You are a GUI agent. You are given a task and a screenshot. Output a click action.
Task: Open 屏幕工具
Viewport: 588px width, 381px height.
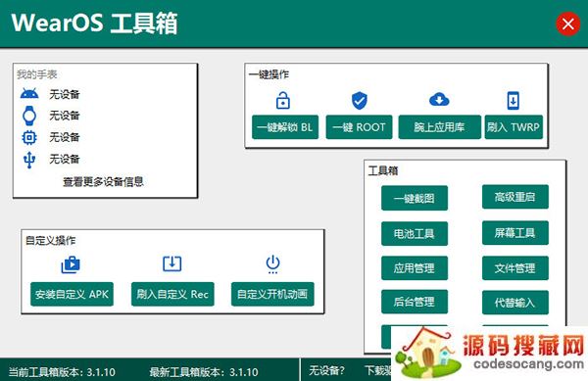pyautogui.click(x=515, y=233)
